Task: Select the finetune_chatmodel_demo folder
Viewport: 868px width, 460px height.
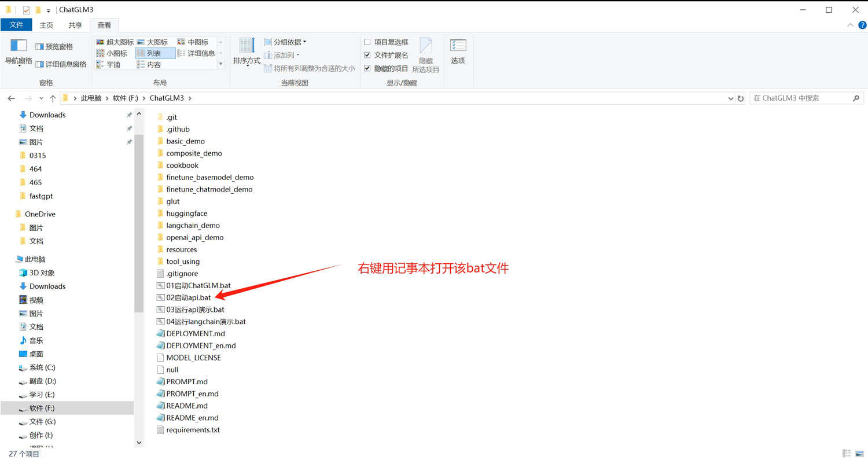Action: pos(204,189)
